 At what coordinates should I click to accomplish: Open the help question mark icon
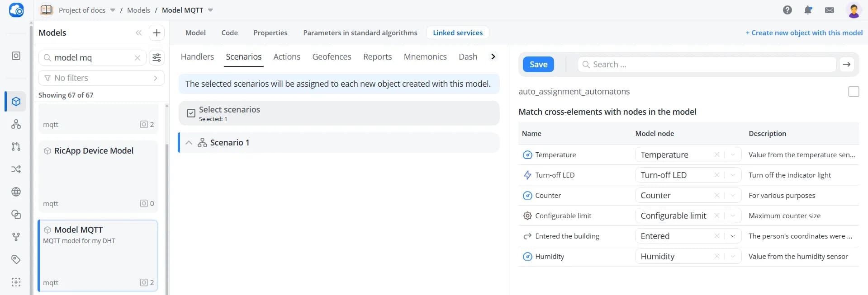tap(787, 10)
